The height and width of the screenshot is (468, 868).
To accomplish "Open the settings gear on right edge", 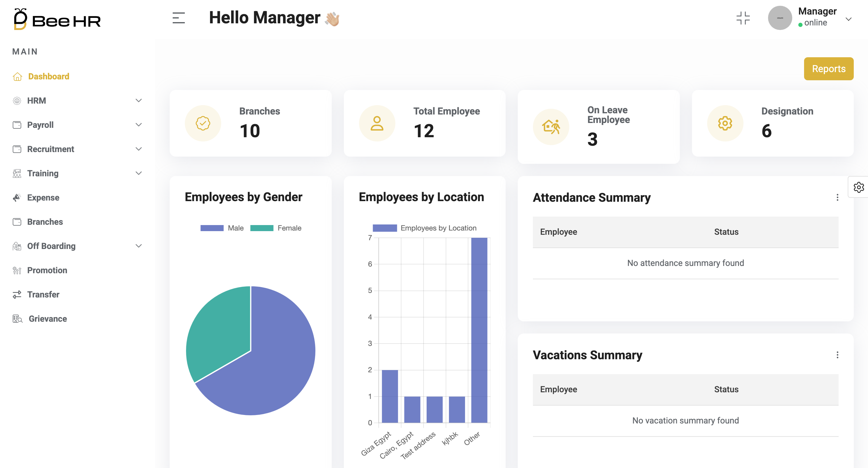I will click(x=859, y=187).
